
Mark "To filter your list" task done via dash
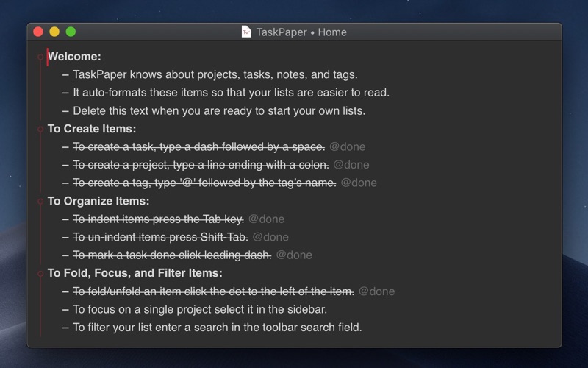click(65, 328)
